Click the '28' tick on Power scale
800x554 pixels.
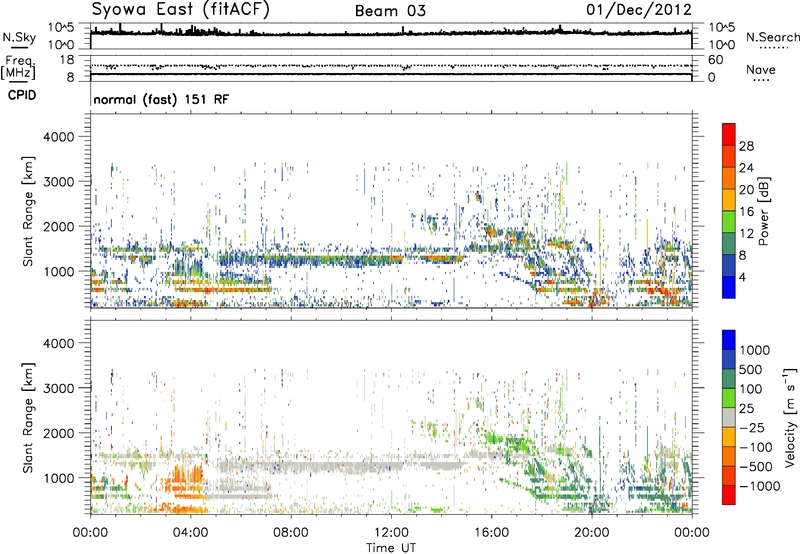click(x=746, y=146)
